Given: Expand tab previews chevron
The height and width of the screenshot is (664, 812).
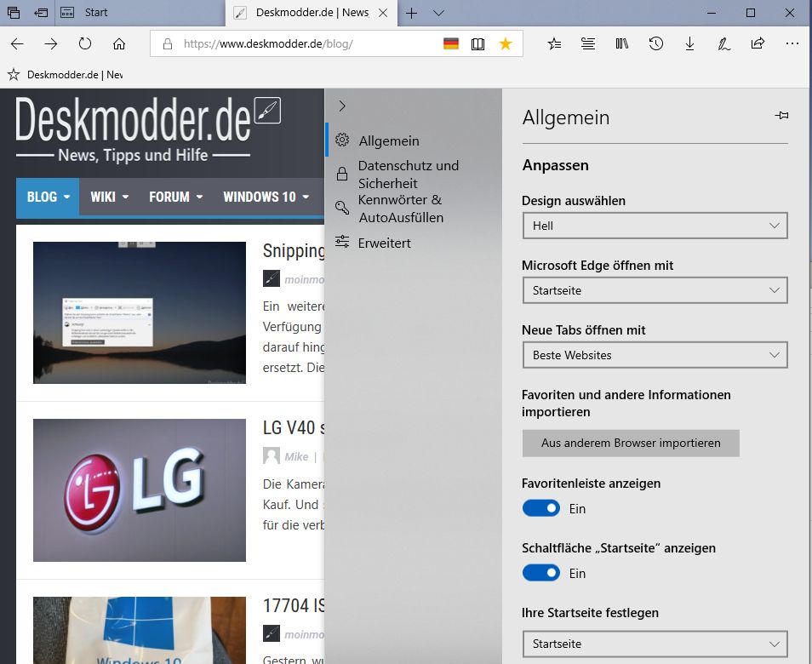Looking at the screenshot, I should point(438,13).
